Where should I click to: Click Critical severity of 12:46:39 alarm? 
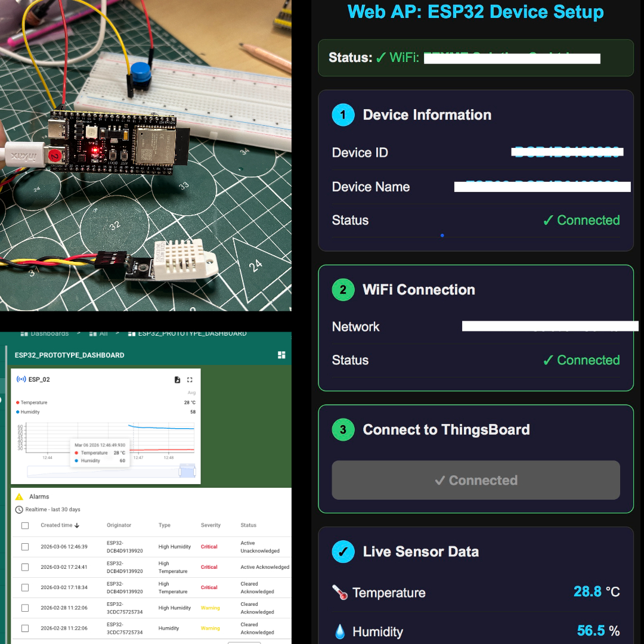click(209, 547)
